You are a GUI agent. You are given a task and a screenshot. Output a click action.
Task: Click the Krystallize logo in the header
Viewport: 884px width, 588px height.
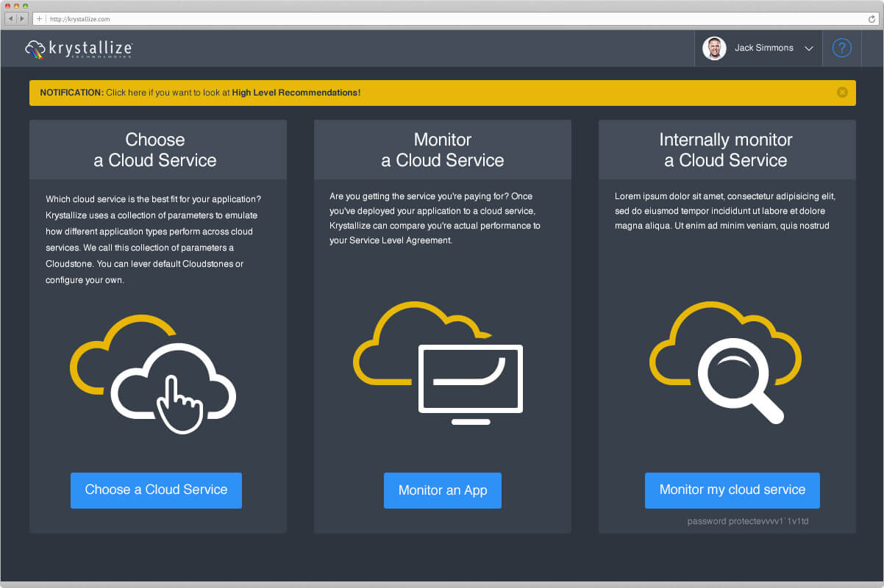pyautogui.click(x=79, y=49)
